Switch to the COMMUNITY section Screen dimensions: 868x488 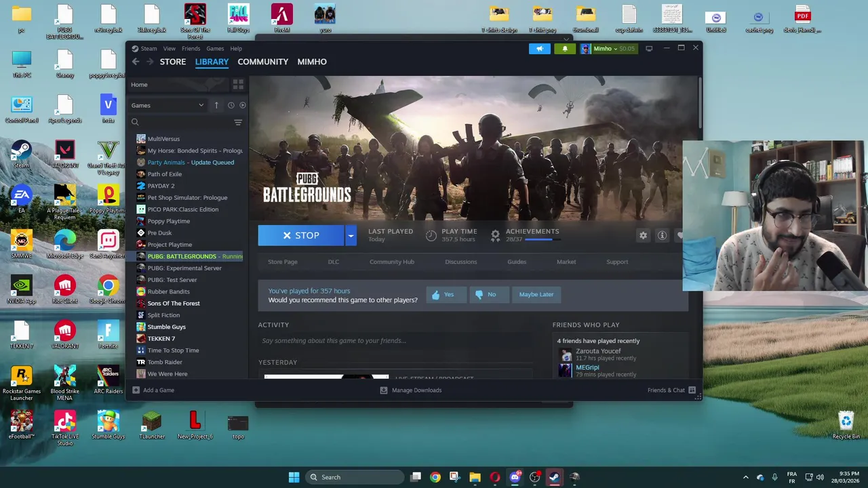(263, 62)
